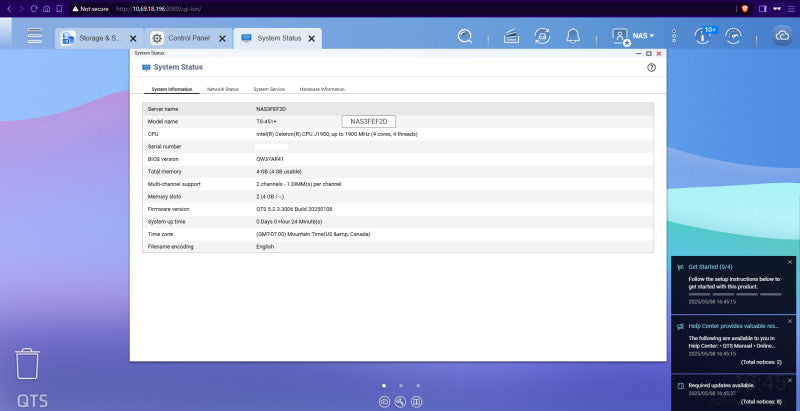Viewport: 800px width, 411px height.
Task: Switch to the Control Panel taskbar tab
Action: (x=189, y=38)
